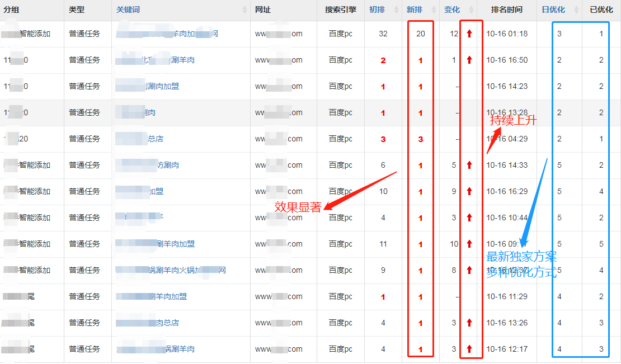621x364 pixels.
Task: Click the 排名时间 cell 10-16 11:29
Action: 507,296
